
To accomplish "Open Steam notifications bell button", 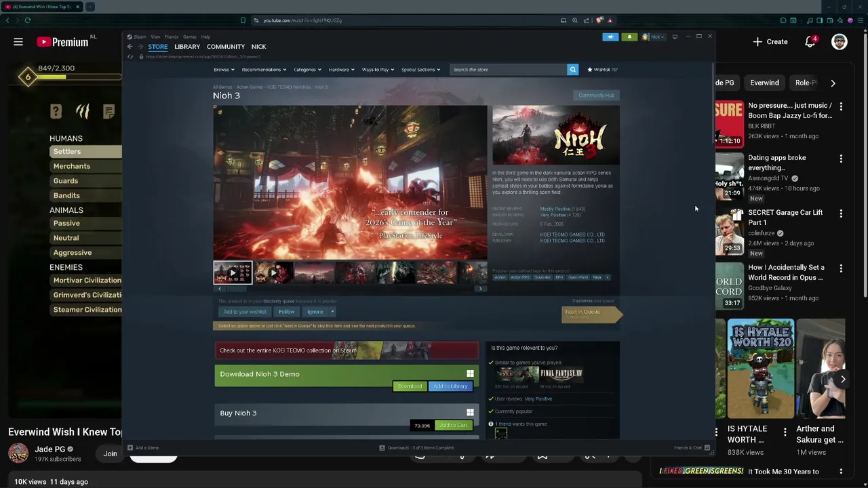I will click(629, 37).
